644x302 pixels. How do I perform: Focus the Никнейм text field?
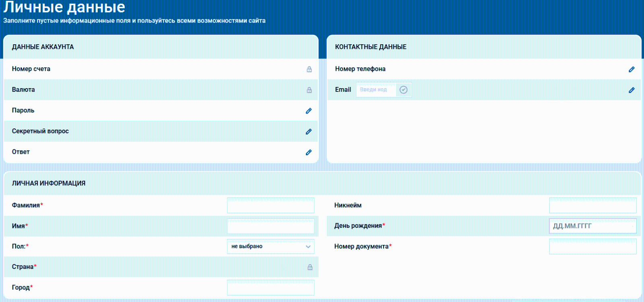coord(592,205)
